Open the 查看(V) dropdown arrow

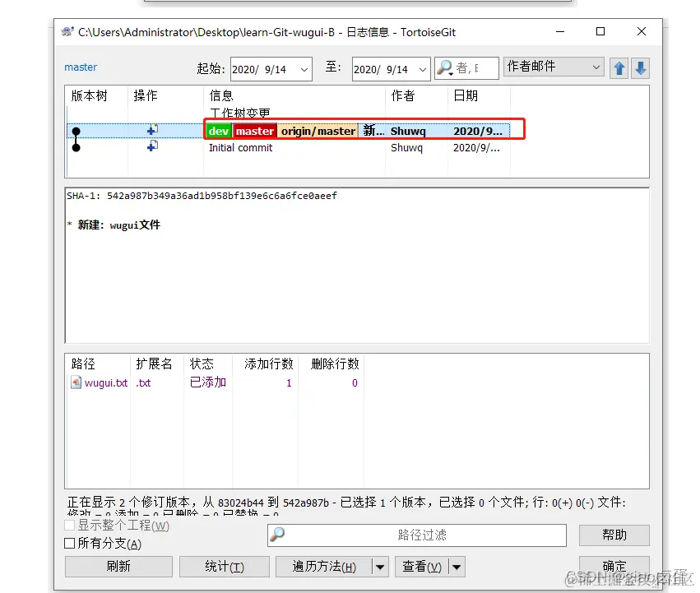(x=457, y=568)
